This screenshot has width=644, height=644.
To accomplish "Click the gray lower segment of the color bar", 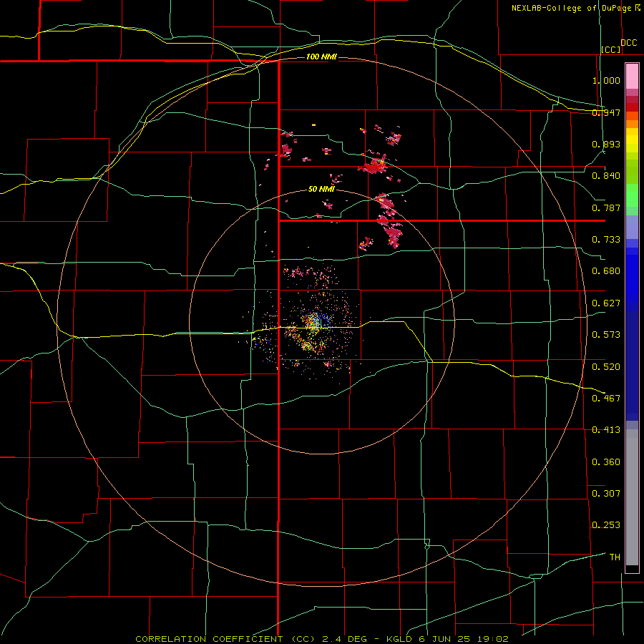I will 632,497.
